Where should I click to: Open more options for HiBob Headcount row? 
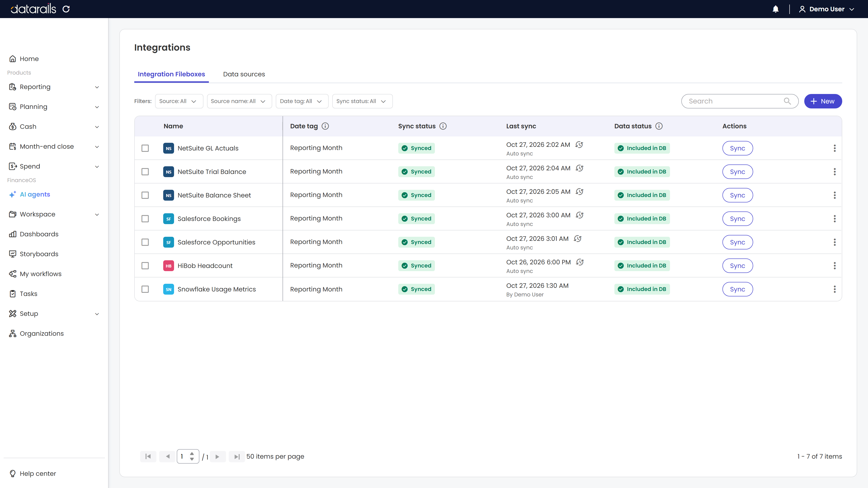835,266
